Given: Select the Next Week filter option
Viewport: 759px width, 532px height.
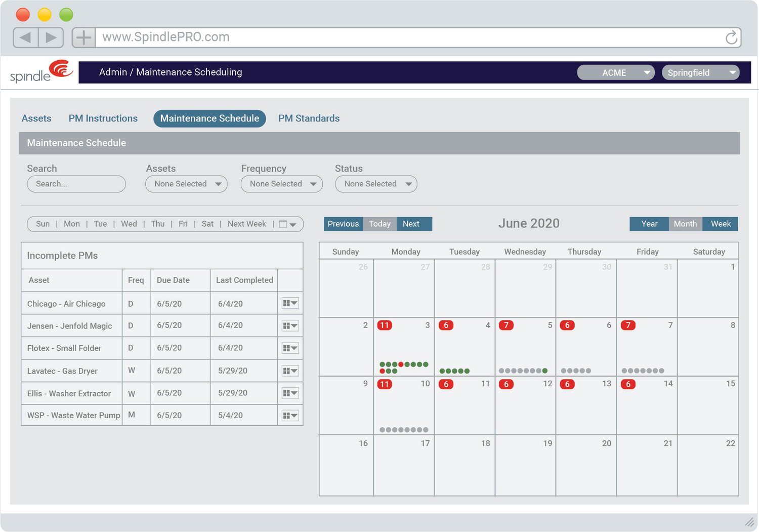Looking at the screenshot, I should pos(247,224).
